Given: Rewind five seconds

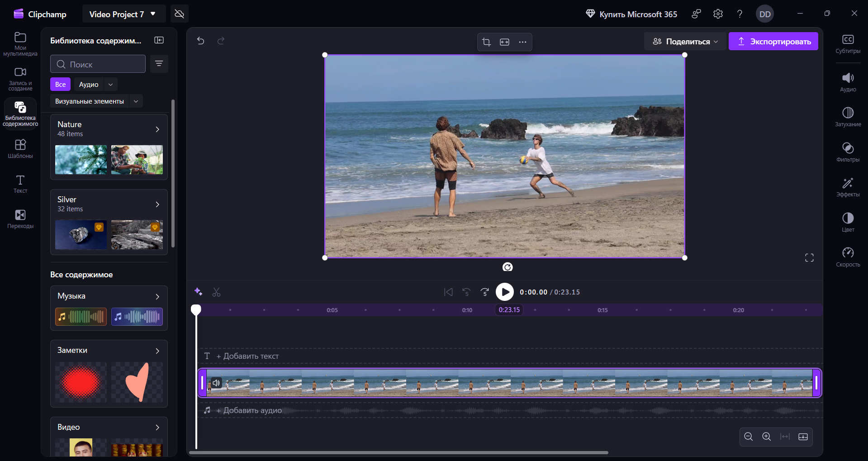Looking at the screenshot, I should pos(466,292).
